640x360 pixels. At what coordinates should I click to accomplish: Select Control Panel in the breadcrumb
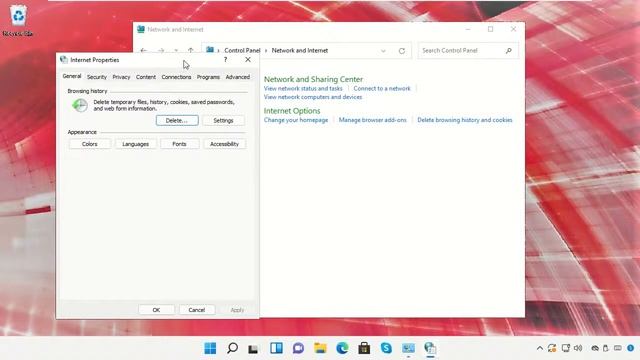pyautogui.click(x=242, y=51)
